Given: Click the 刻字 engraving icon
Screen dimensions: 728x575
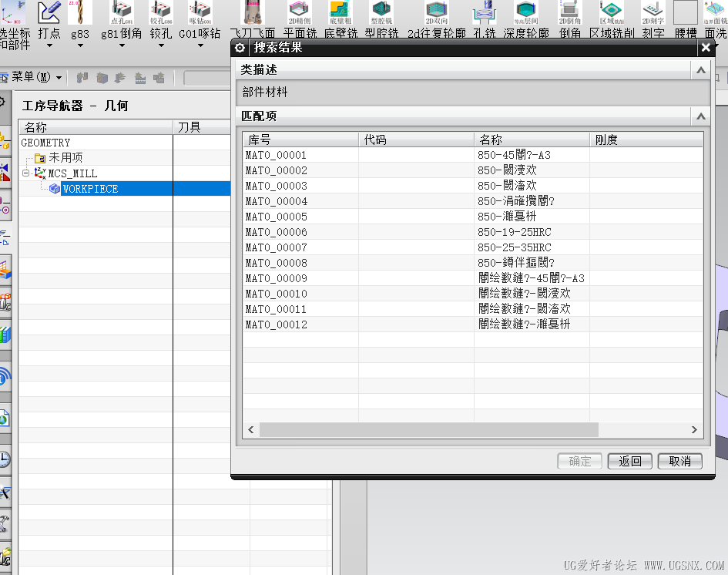Looking at the screenshot, I should 653,12.
